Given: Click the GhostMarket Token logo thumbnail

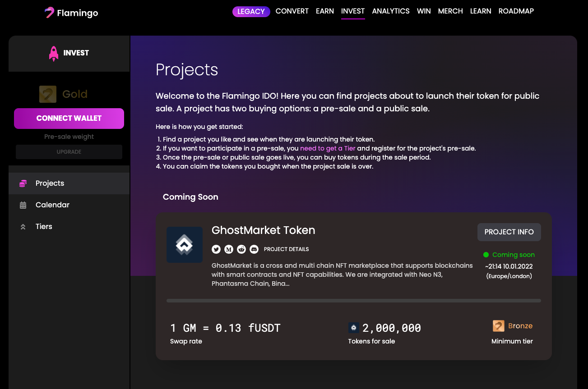Looking at the screenshot, I should click(185, 245).
